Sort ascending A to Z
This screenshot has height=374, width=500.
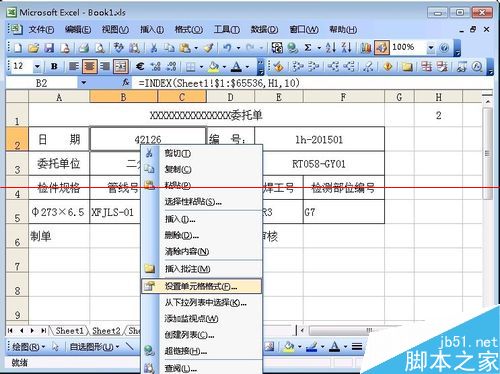[x=331, y=48]
